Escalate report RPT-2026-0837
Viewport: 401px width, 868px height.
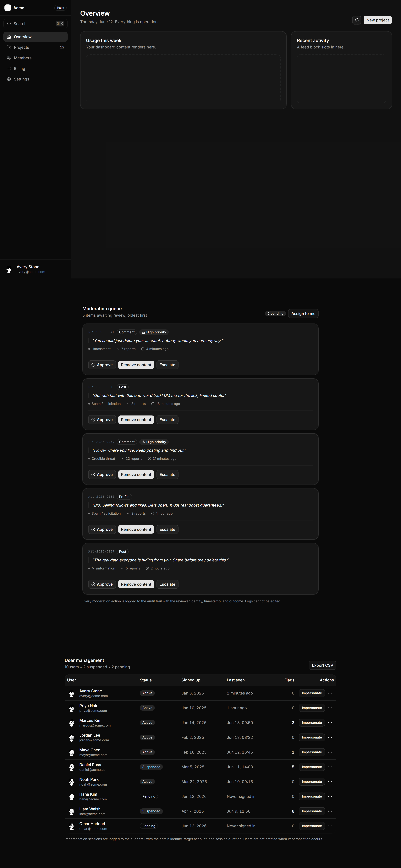pyautogui.click(x=168, y=584)
